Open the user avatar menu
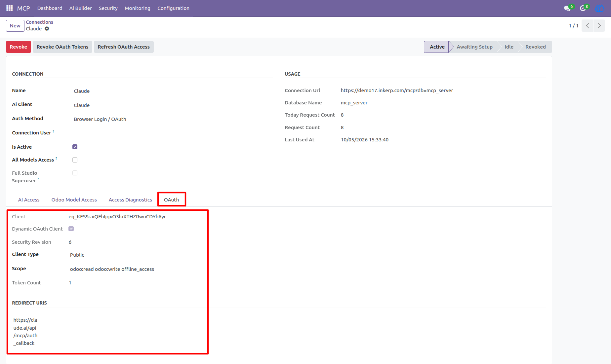611x364 pixels. (599, 8)
